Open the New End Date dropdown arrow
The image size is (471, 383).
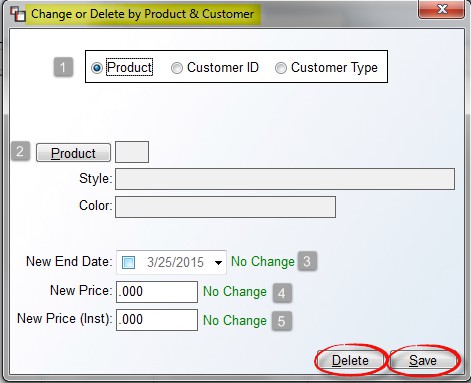(x=218, y=263)
